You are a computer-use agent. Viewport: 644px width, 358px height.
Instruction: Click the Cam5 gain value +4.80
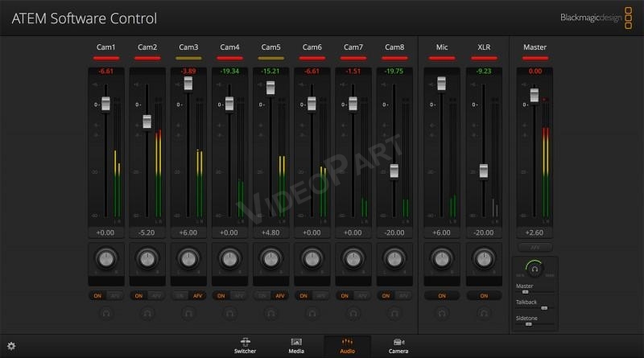[x=270, y=232]
